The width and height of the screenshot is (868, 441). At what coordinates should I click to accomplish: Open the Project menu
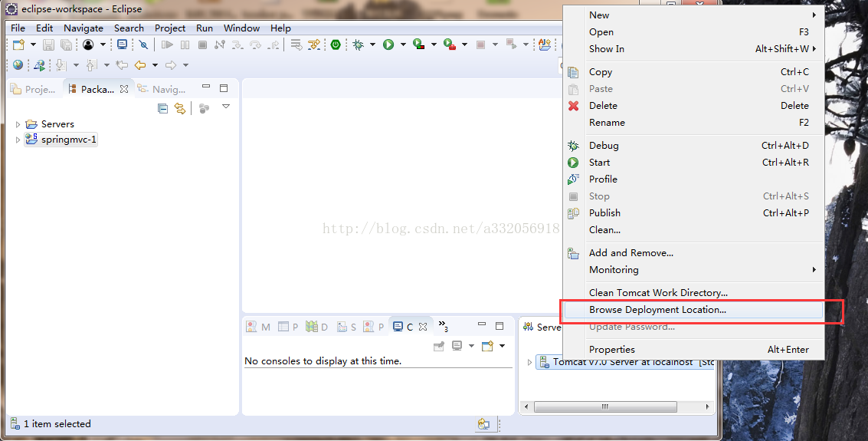[170, 28]
